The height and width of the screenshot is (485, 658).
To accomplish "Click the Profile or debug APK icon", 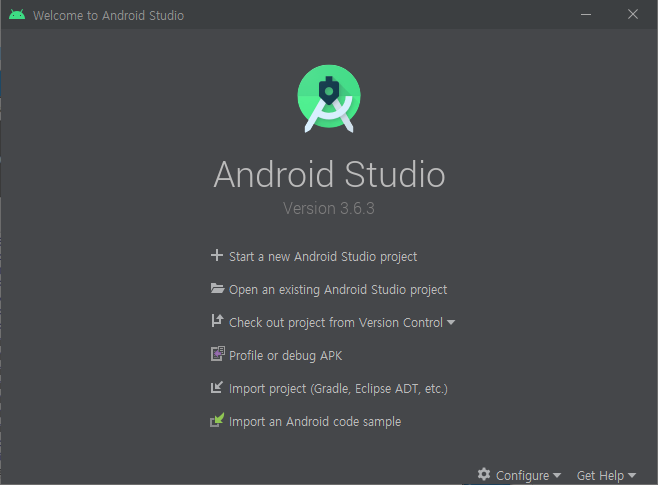I will pyautogui.click(x=217, y=354).
